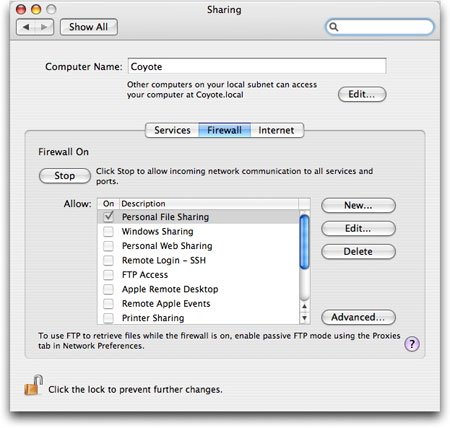
Task: Enable the Personal Web Sharing checkbox
Action: tap(108, 246)
